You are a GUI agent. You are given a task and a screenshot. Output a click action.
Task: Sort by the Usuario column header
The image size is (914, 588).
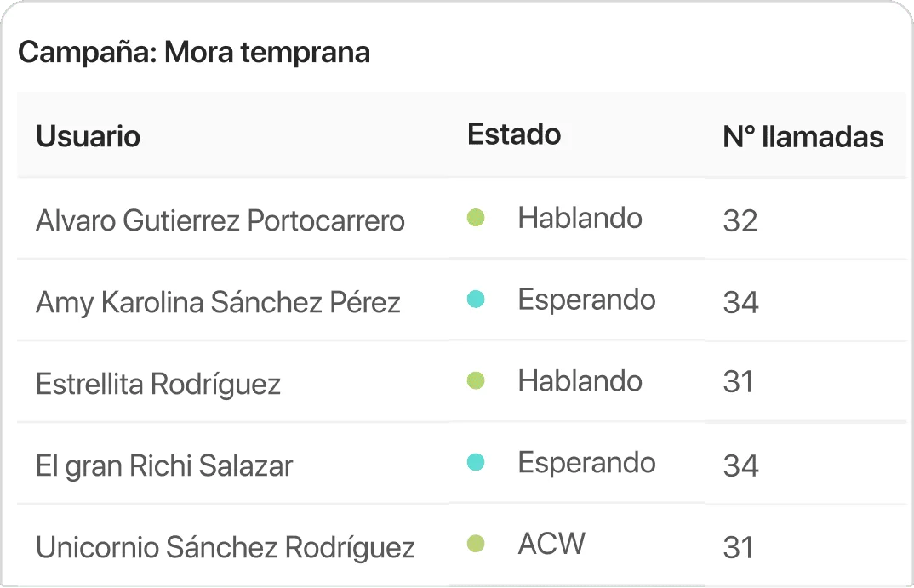(88, 136)
